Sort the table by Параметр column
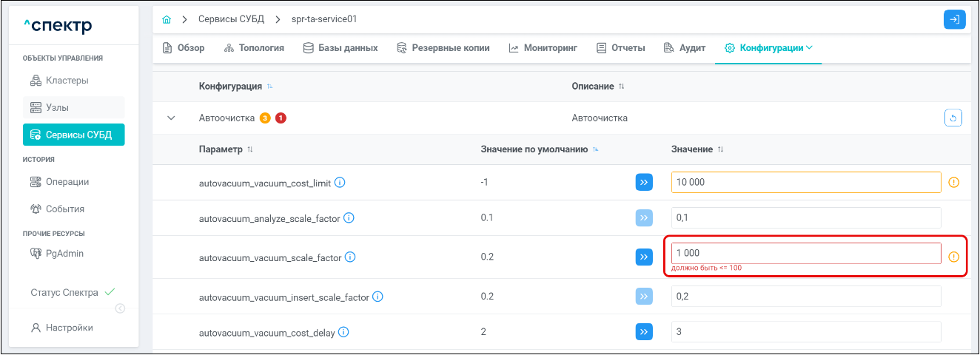Viewport: 980px width, 355px height. point(249,149)
